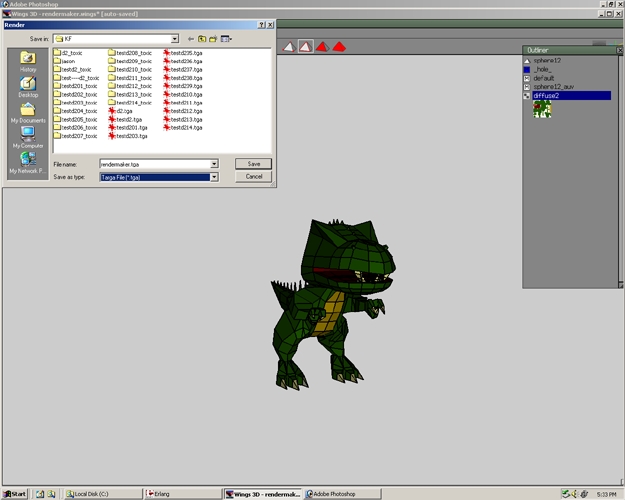This screenshot has width=625, height=500.
Task: Select Face selection mode pyramid icon
Action: [x=322, y=47]
